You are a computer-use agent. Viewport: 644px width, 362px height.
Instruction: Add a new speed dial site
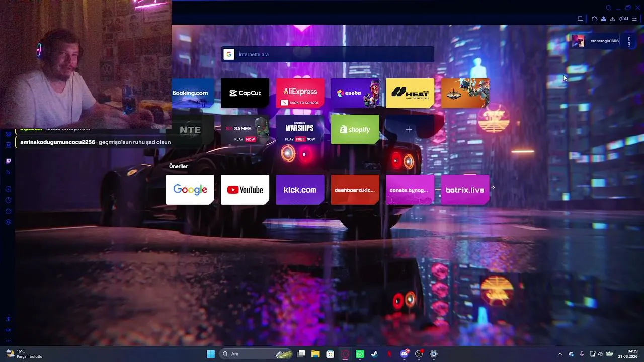(x=409, y=130)
